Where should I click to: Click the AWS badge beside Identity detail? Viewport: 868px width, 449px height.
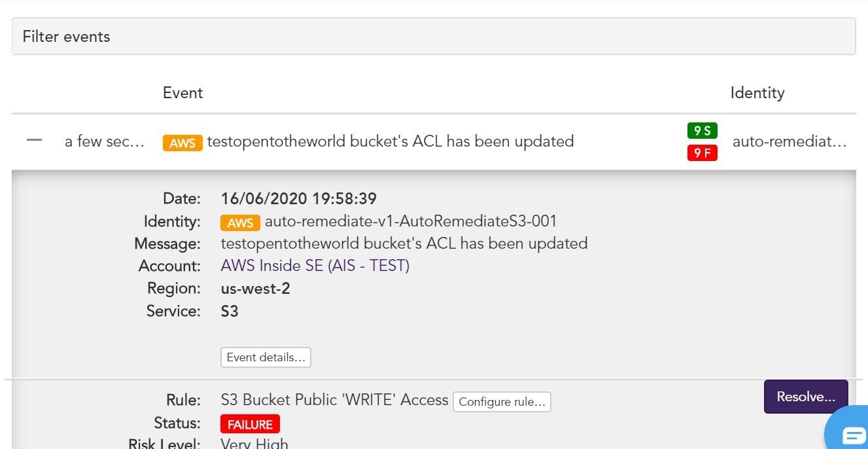tap(240, 223)
